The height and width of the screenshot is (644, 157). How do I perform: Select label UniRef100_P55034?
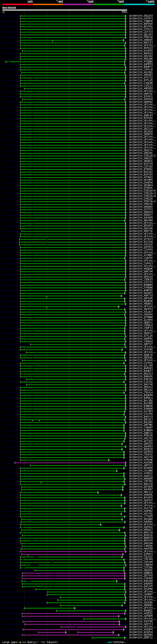[141, 37]
